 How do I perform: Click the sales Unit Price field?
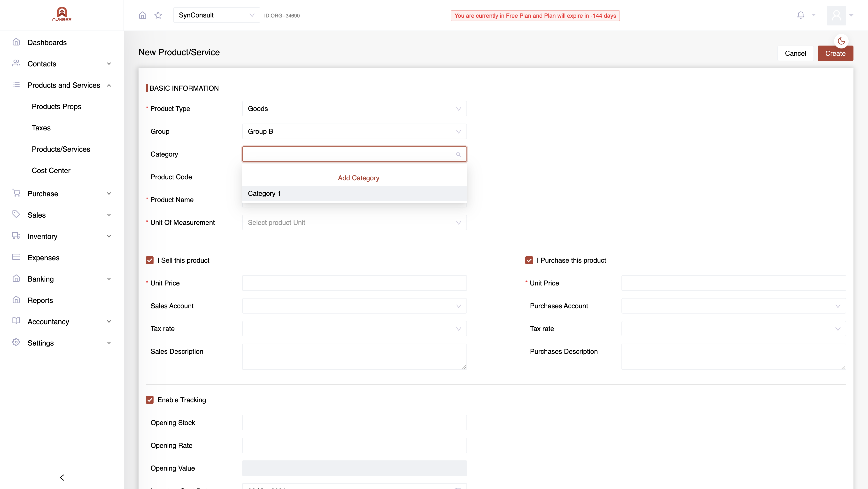[354, 283]
